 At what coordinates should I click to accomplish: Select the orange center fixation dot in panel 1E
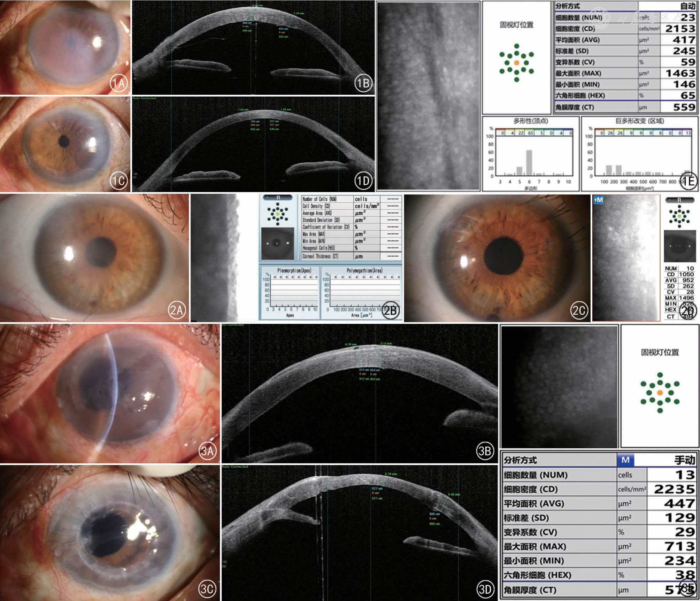click(x=517, y=63)
